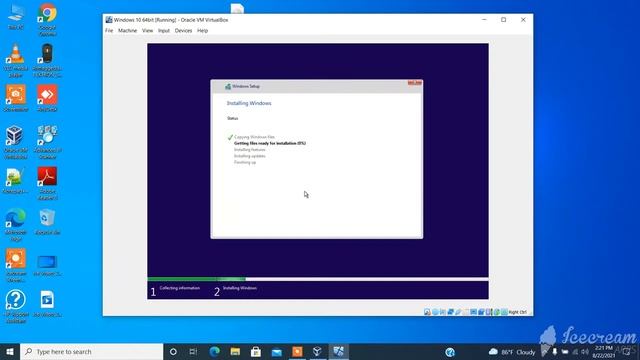This screenshot has height=360, width=640.
Task: Select the Microsoft Edge desktop shortcut
Action: 16,225
